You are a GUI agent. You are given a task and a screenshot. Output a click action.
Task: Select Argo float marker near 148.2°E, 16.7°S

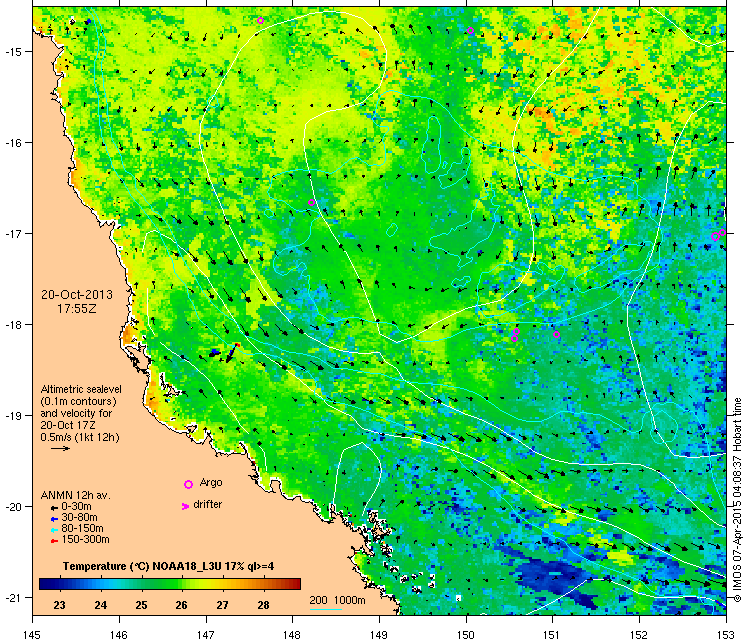click(x=311, y=202)
